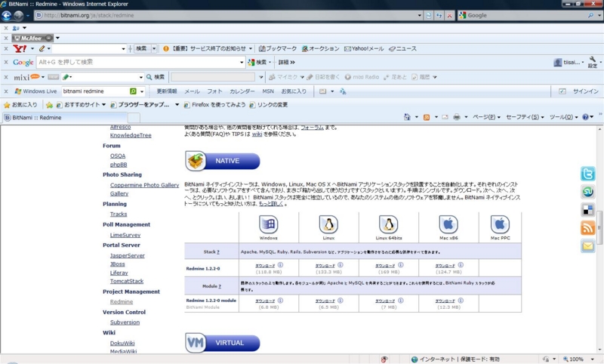
Task: Click the お気に入り favorites button
Action: click(x=20, y=105)
